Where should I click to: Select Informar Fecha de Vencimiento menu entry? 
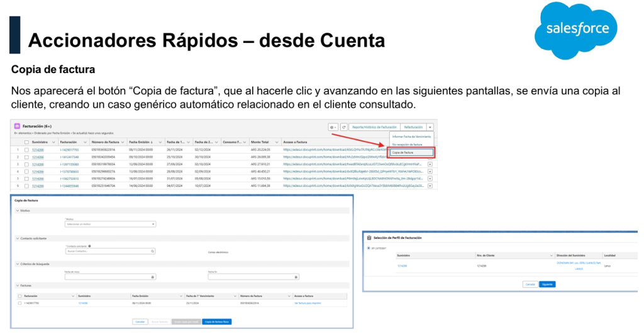[x=411, y=136]
